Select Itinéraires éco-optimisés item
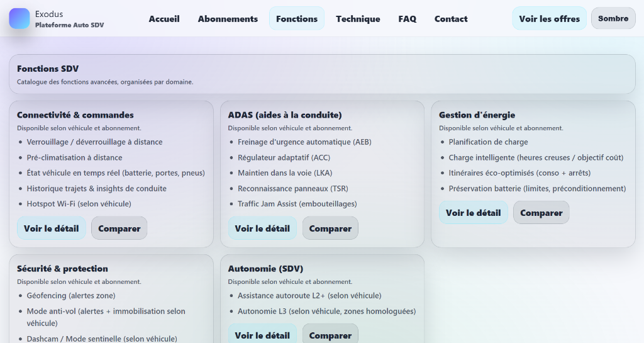This screenshot has width=644, height=343. [x=519, y=173]
